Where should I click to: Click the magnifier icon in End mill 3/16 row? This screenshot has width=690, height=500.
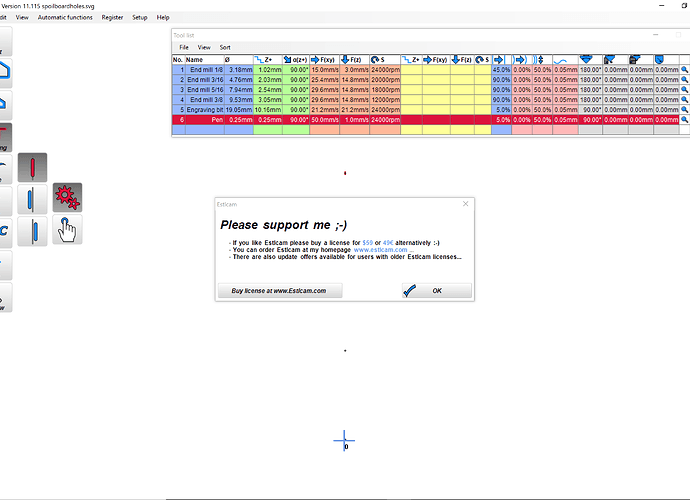[684, 80]
